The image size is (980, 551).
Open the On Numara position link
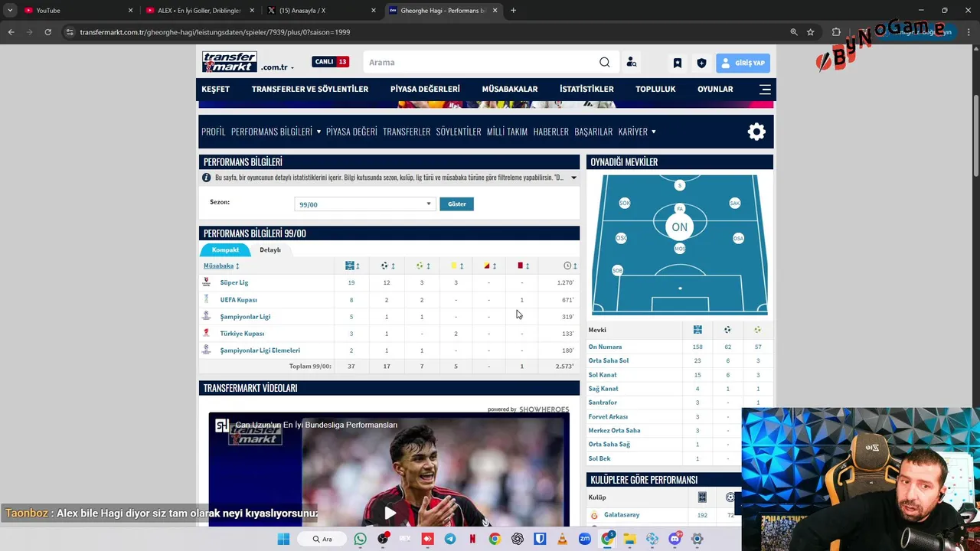tap(605, 347)
